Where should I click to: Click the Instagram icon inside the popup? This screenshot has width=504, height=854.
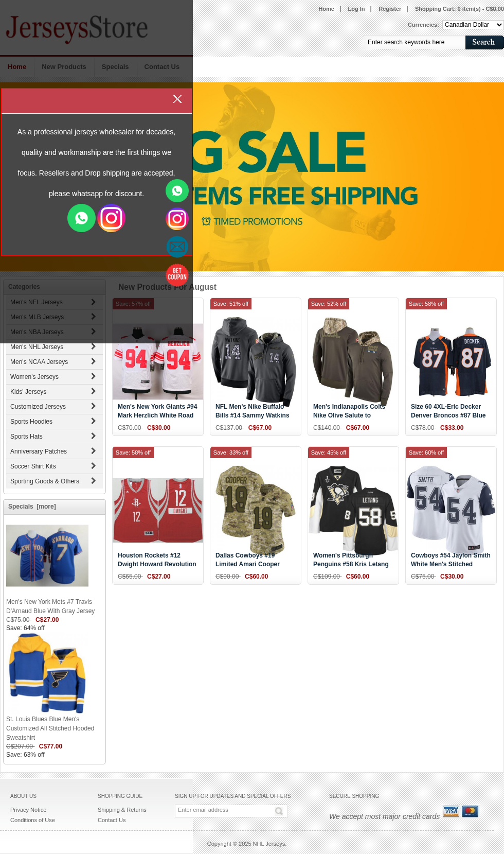point(112,218)
